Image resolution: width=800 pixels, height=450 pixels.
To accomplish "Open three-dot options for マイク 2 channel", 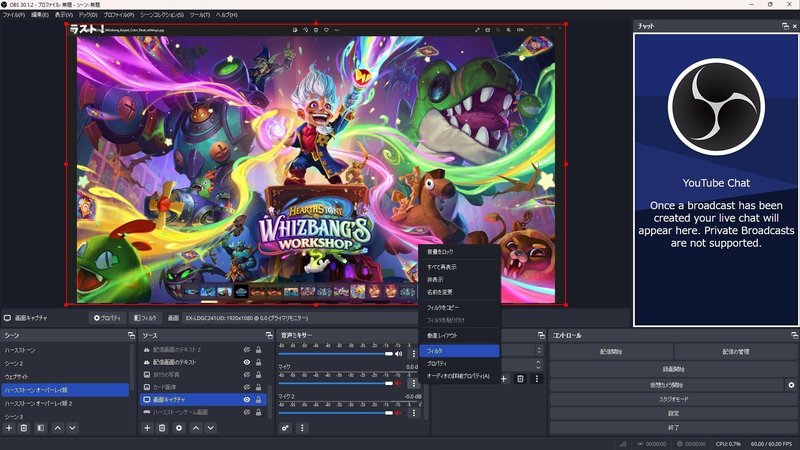I will click(414, 413).
